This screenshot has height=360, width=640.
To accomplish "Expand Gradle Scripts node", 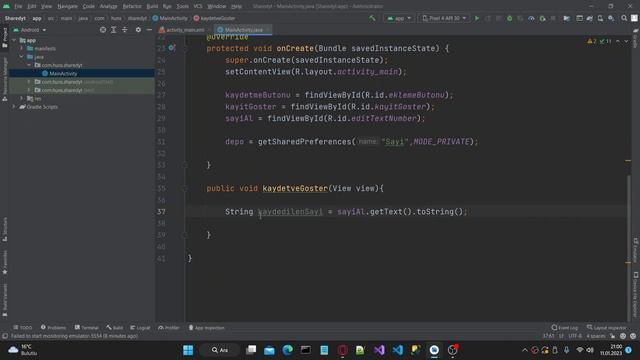I will click(14, 107).
